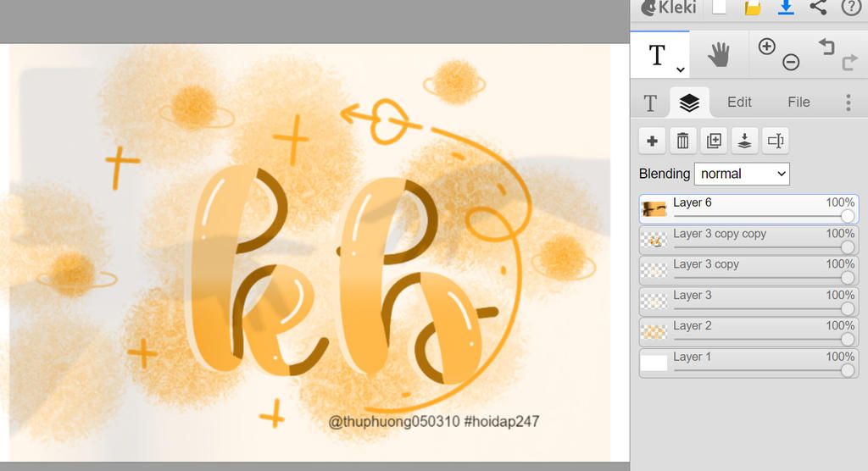Click Layer 1 white thumbnail
This screenshot has width=868, height=471.
coord(654,363)
